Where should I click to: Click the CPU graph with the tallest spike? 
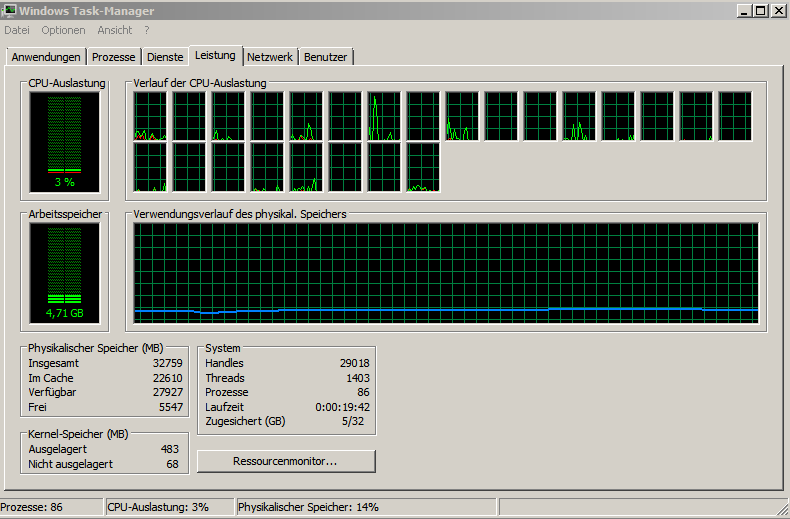click(384, 116)
